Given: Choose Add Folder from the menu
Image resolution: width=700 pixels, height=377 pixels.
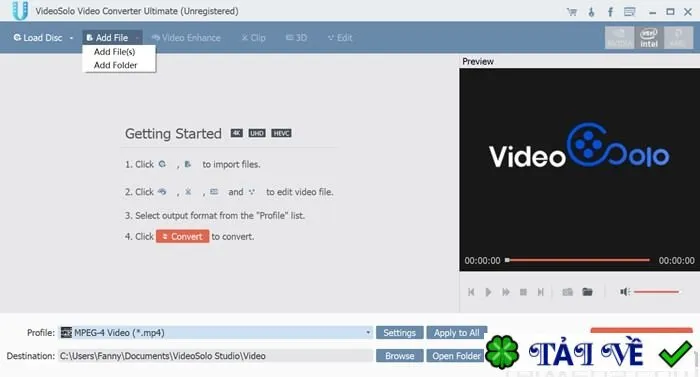Looking at the screenshot, I should click(x=115, y=65).
